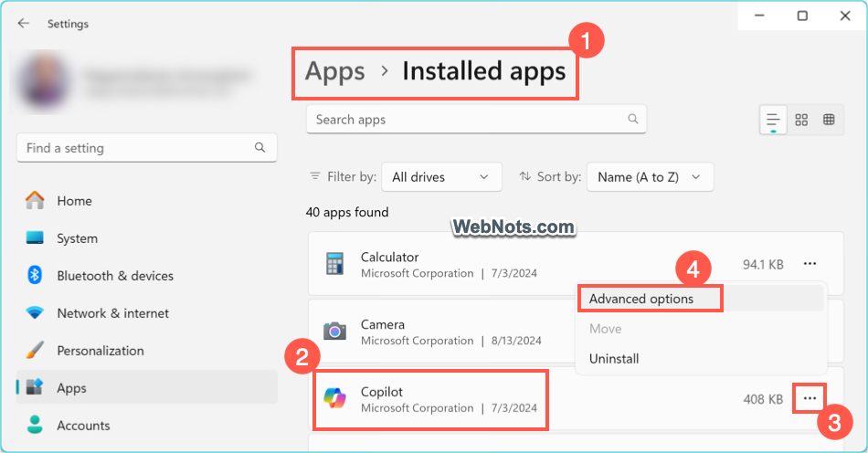The height and width of the screenshot is (453, 868).
Task: Choose Advanced options from the menu
Action: pos(701,299)
